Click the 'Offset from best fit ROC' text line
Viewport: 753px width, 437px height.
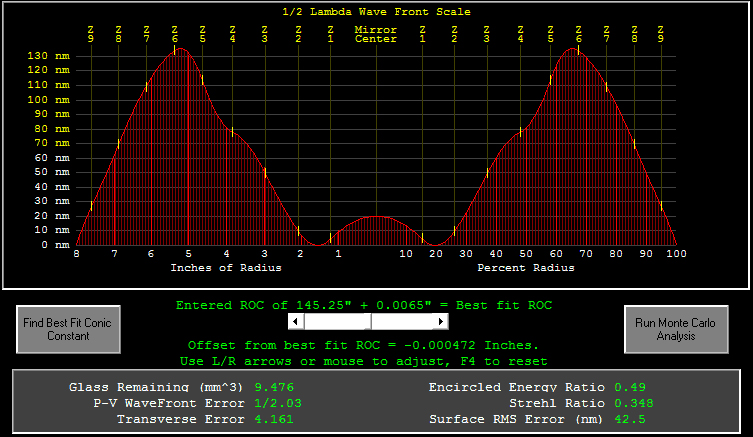click(364, 345)
